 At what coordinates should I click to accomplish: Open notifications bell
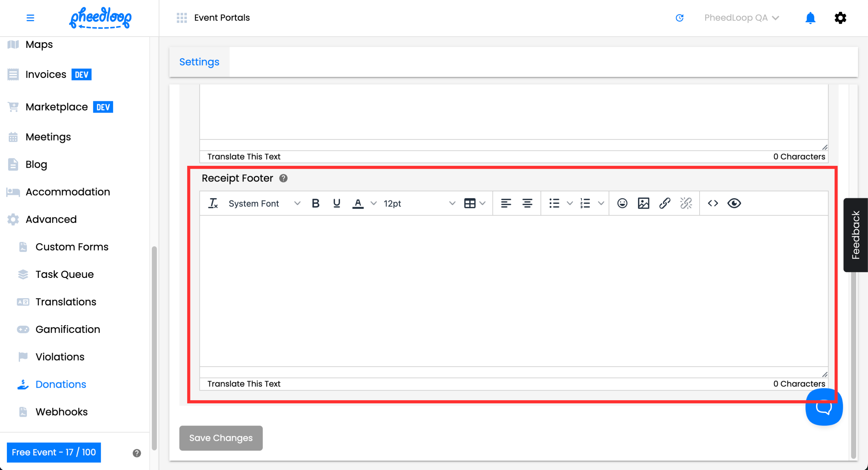click(x=810, y=18)
